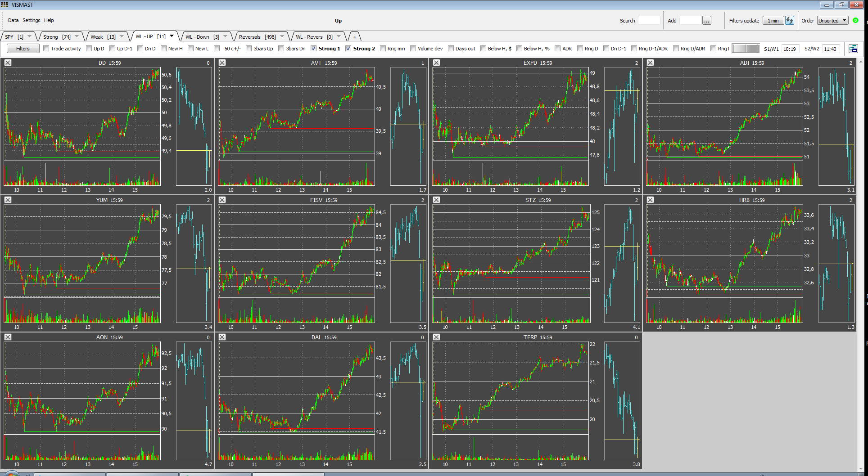Click the STZ intraday price chart
Image resolution: width=868 pixels, height=476 pixels.
point(511,251)
